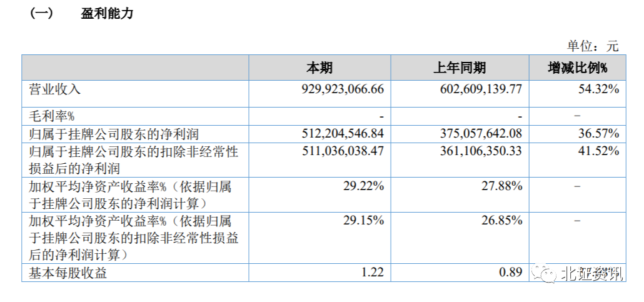644x302 pixels.
Task: Select the 毛利率% row label
Action: [x=53, y=116]
